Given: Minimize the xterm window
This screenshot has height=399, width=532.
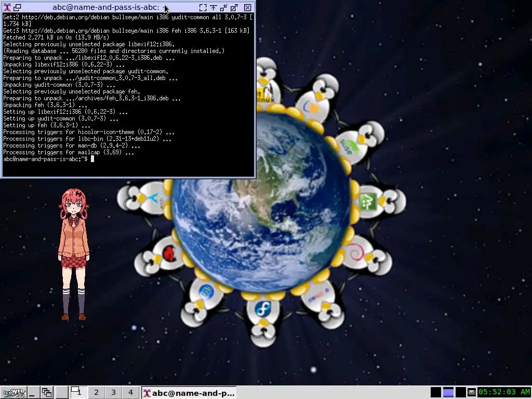Looking at the screenshot, I should coord(224,7).
